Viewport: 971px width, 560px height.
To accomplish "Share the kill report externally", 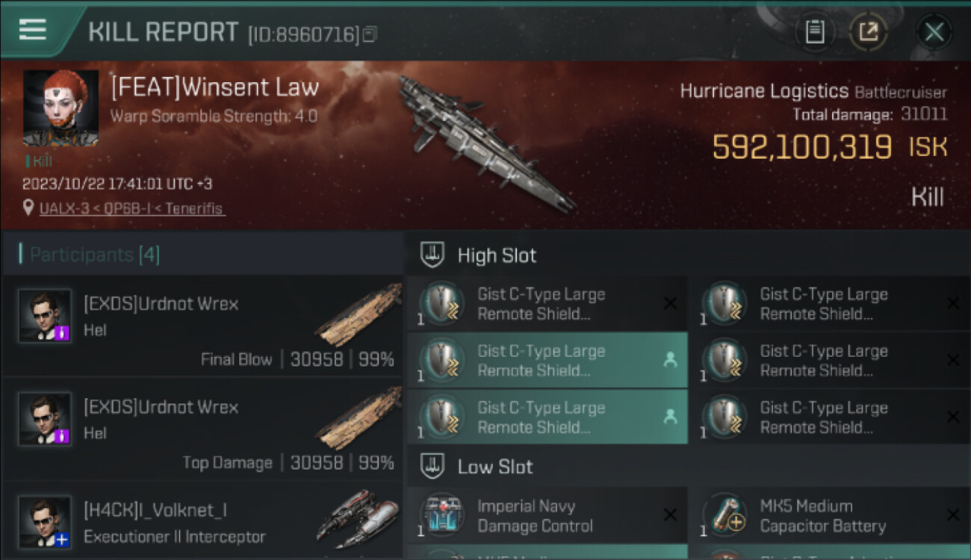I will pos(868,32).
